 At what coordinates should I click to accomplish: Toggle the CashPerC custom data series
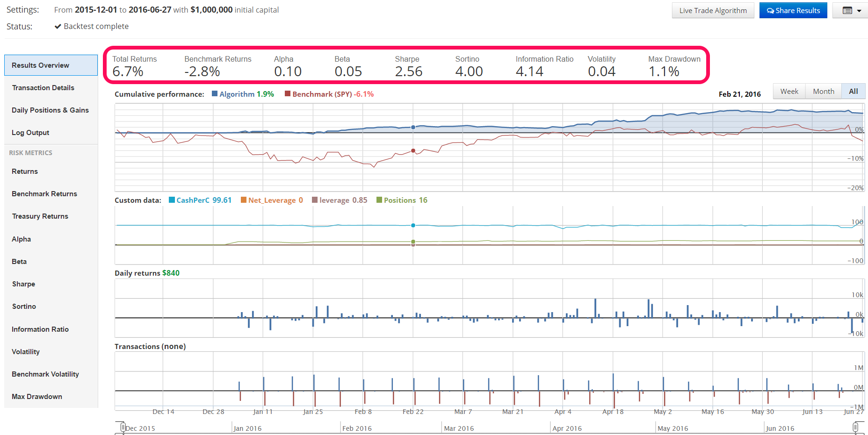[171, 200]
